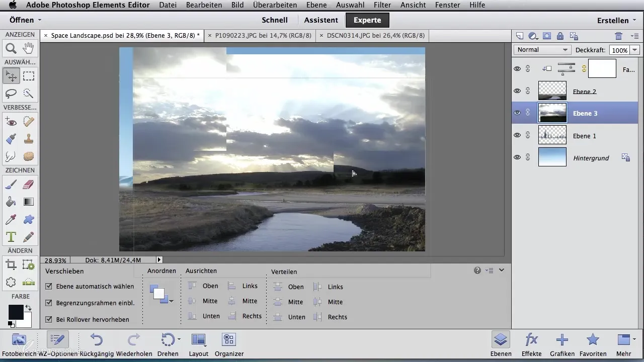Hide the top adjustment layer
The height and width of the screenshot is (362, 644).
(x=517, y=69)
